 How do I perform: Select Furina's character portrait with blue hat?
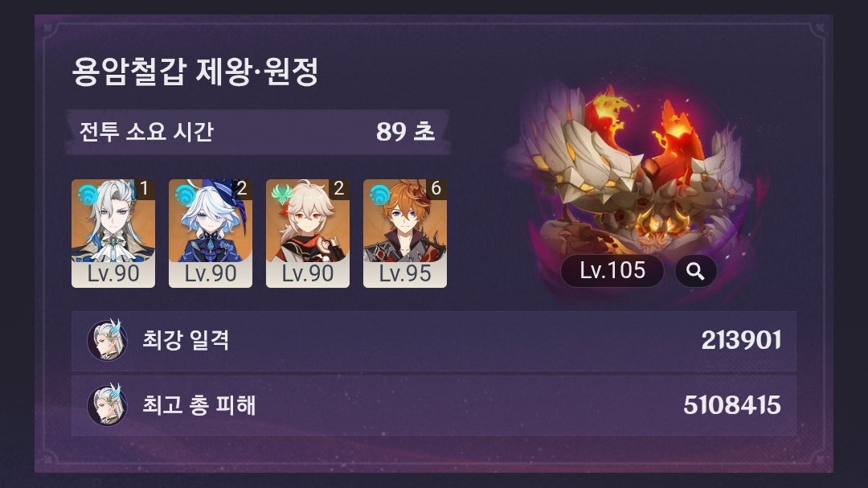[x=211, y=233]
